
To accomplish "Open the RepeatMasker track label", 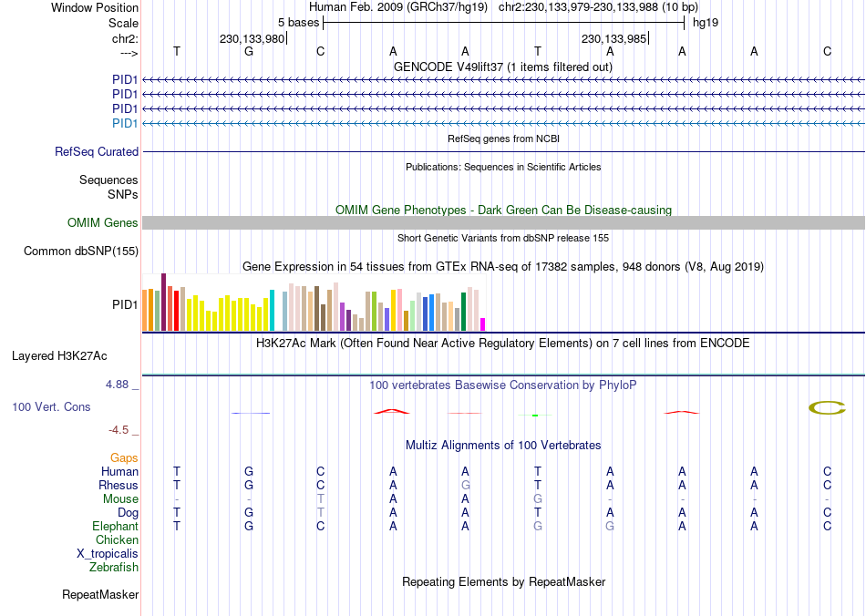I will pyautogui.click(x=100, y=595).
